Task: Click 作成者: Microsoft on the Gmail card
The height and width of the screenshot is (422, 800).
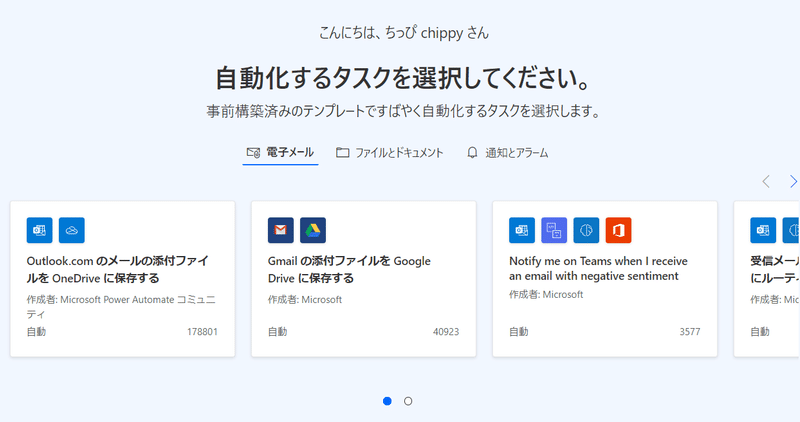Action: [x=305, y=300]
